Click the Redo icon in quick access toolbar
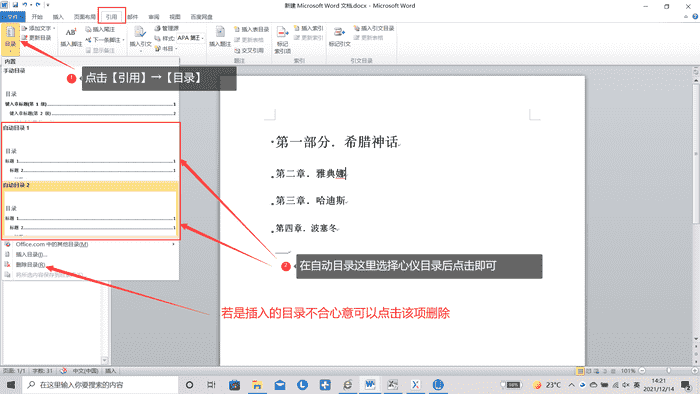700x394 pixels. [38, 5]
